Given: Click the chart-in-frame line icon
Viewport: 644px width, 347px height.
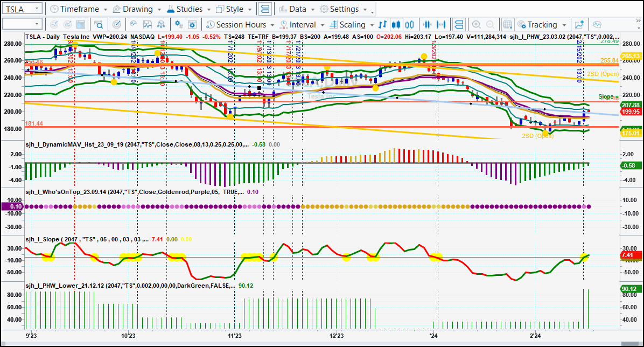Looking at the screenshot, I should (x=147, y=25).
